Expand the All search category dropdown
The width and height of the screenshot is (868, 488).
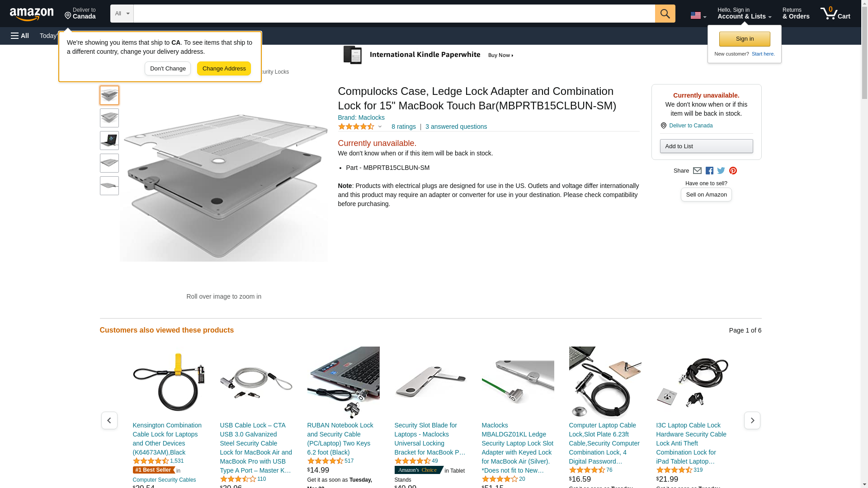pos(122,14)
